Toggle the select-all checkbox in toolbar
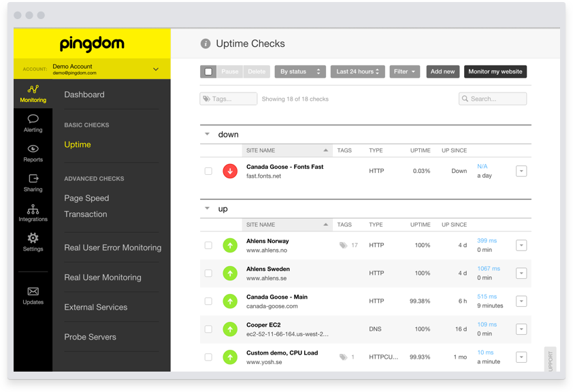Viewport: 573px width, 392px height. click(208, 71)
